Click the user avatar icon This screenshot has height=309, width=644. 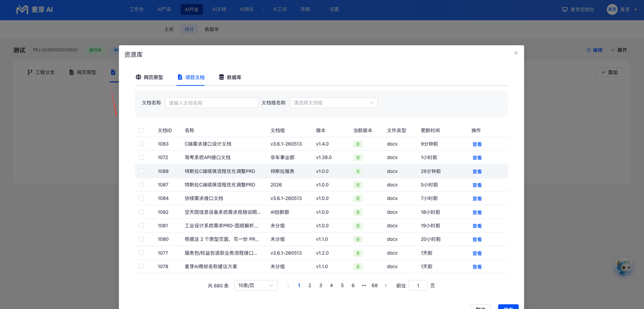point(612,10)
